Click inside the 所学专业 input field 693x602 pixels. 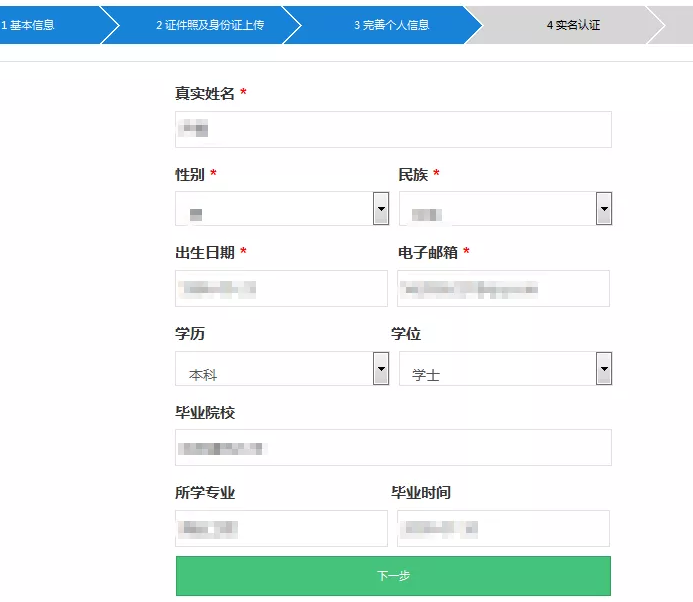click(281, 528)
